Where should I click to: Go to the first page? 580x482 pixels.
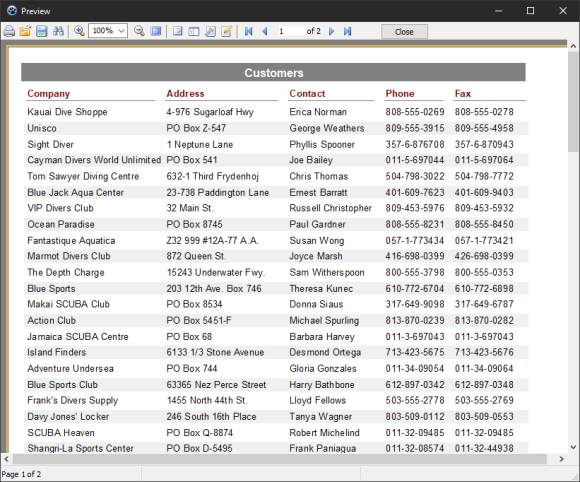point(249,31)
